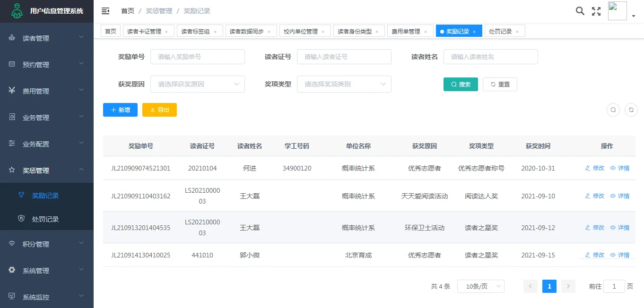Click the 搜索 button
Screen dimensions: 644x308
point(461,84)
